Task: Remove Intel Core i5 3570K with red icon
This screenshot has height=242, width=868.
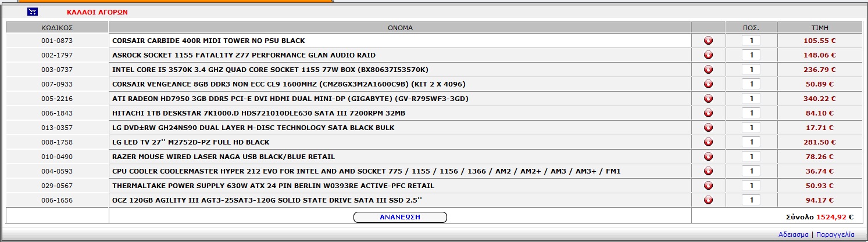Action: click(x=708, y=70)
